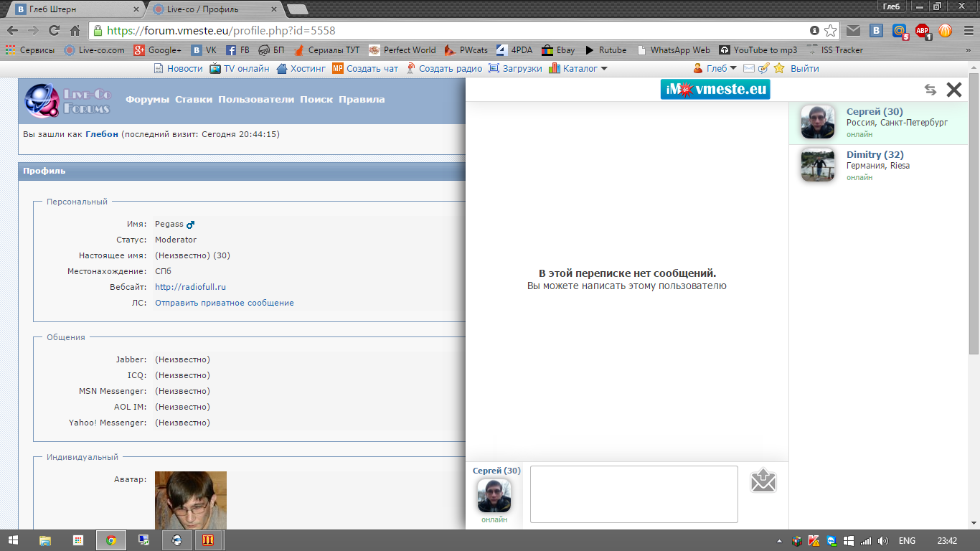Click the page vertical scrollbar
This screenshot has height=551, width=980.
974,215
